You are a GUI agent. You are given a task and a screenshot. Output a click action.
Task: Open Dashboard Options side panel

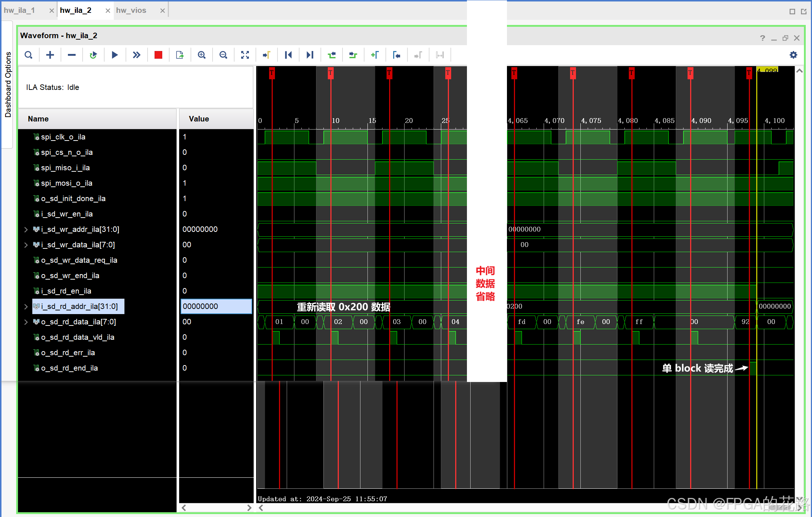(x=8, y=84)
